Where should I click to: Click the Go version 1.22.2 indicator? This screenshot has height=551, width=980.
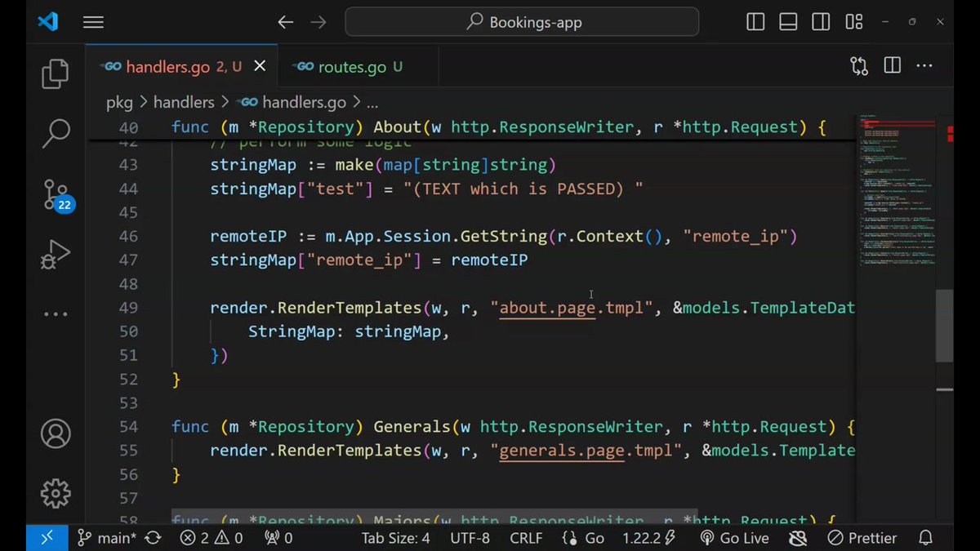click(648, 538)
